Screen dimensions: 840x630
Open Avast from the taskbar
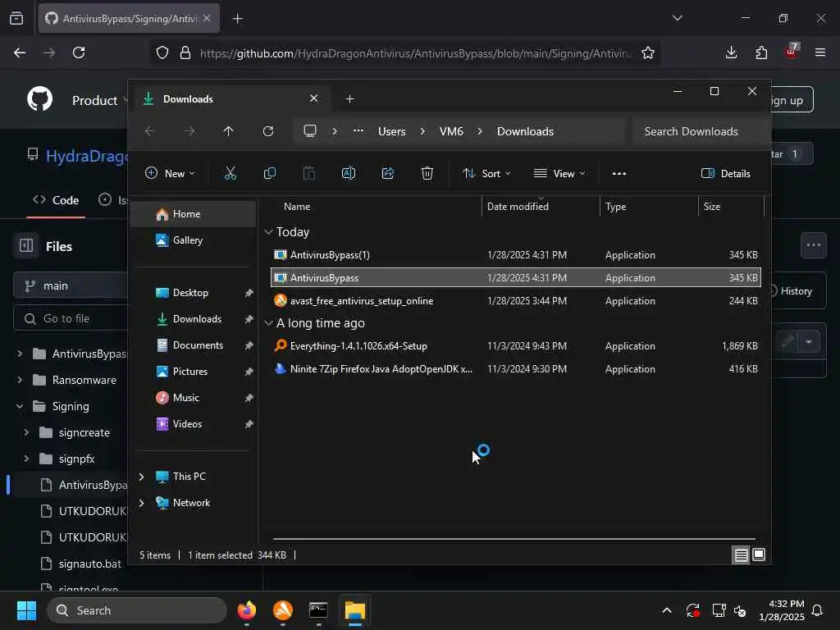[283, 610]
